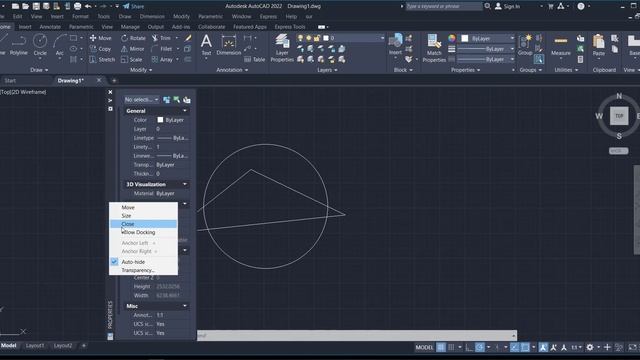Activate the Mirror command
This screenshot has height=360, width=640.
pos(133,49)
